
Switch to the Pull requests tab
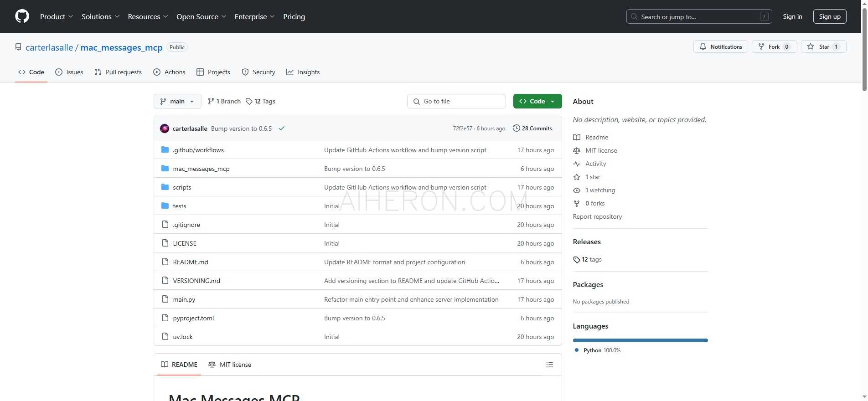(118, 72)
